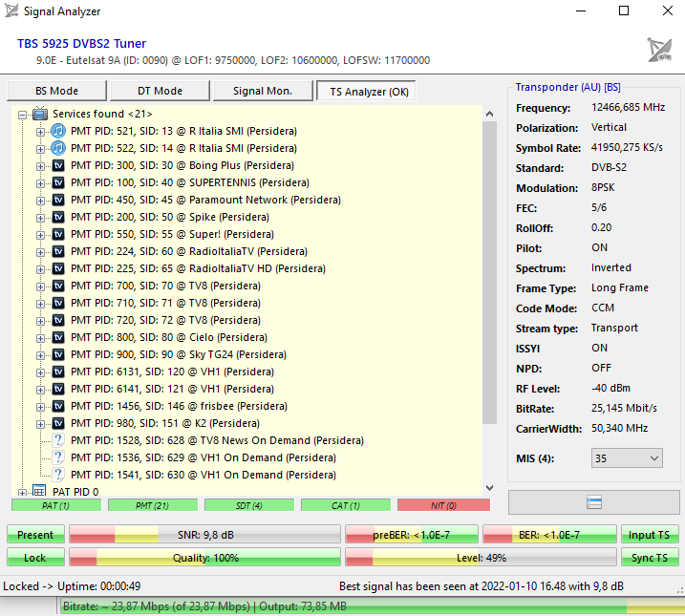Collapse the Services found tree node
Viewport: 685px width, 616px height.
point(22,115)
